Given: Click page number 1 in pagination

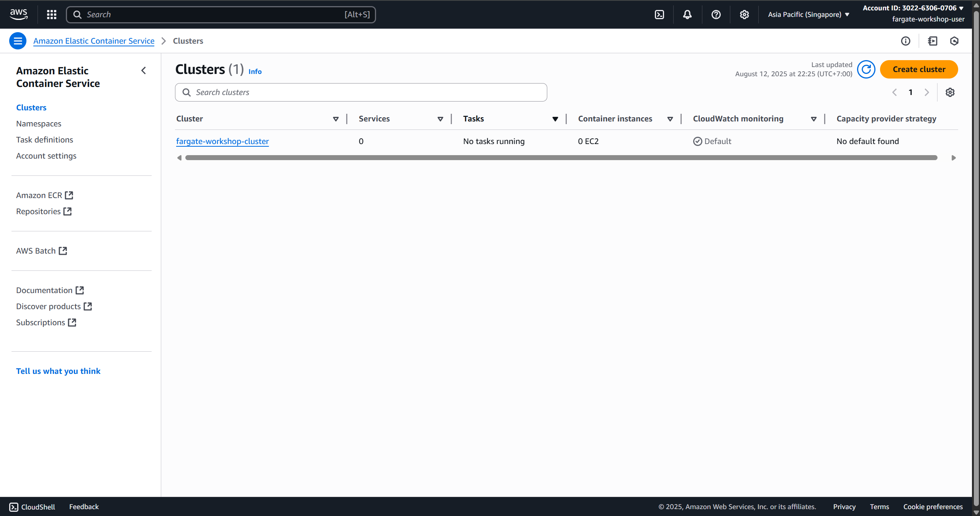Looking at the screenshot, I should pos(911,92).
